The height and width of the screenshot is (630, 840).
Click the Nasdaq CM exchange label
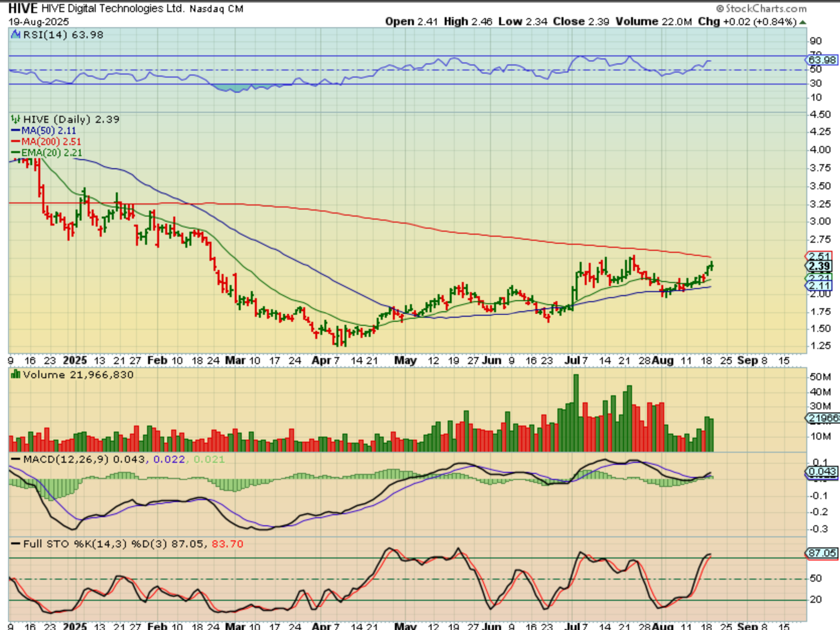pos(217,9)
